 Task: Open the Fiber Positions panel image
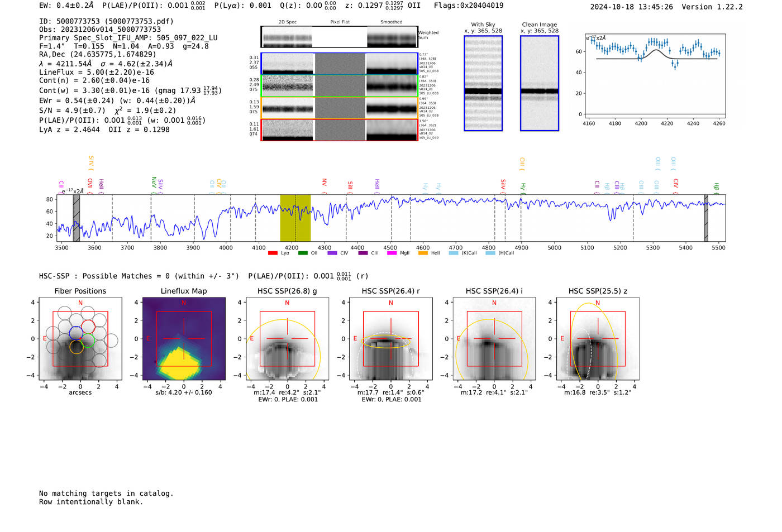tap(80, 339)
